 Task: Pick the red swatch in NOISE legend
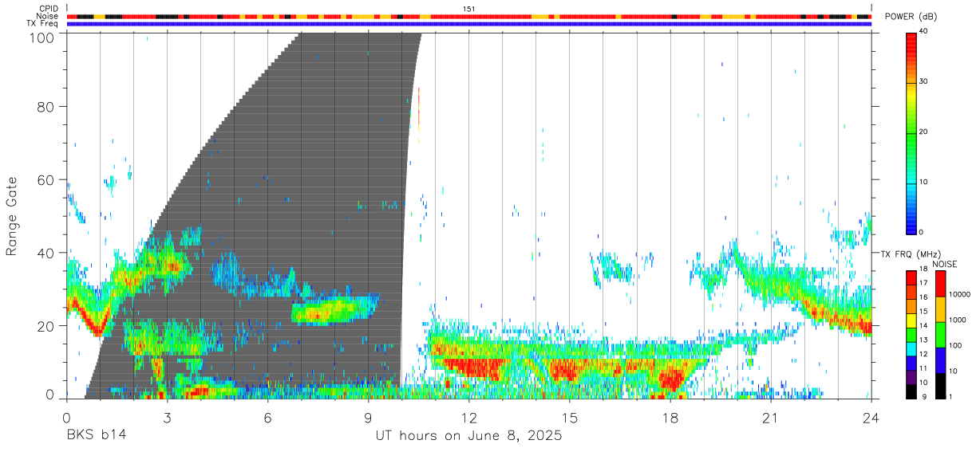[941, 284]
